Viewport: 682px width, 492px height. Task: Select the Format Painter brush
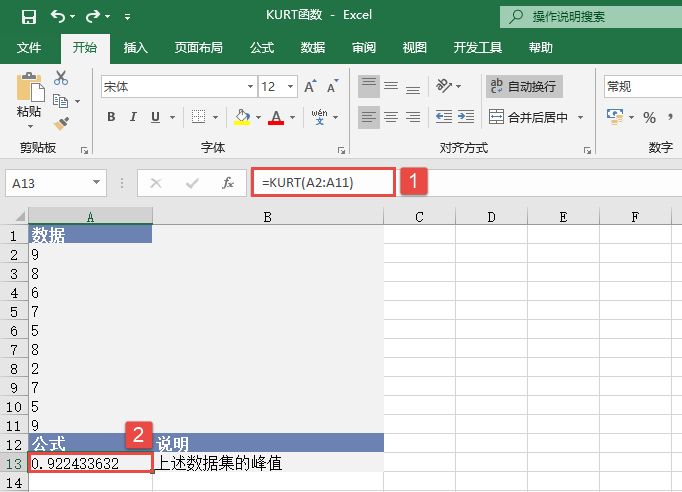pyautogui.click(x=61, y=123)
